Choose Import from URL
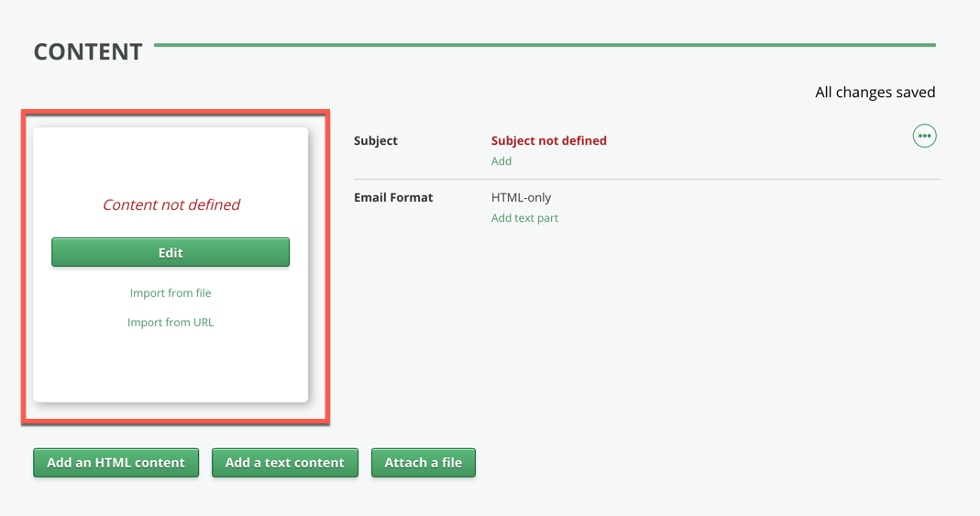The image size is (980, 516). pos(171,323)
